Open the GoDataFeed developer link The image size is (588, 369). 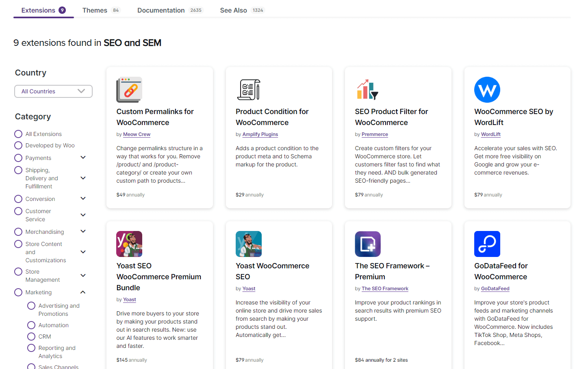[x=495, y=289]
